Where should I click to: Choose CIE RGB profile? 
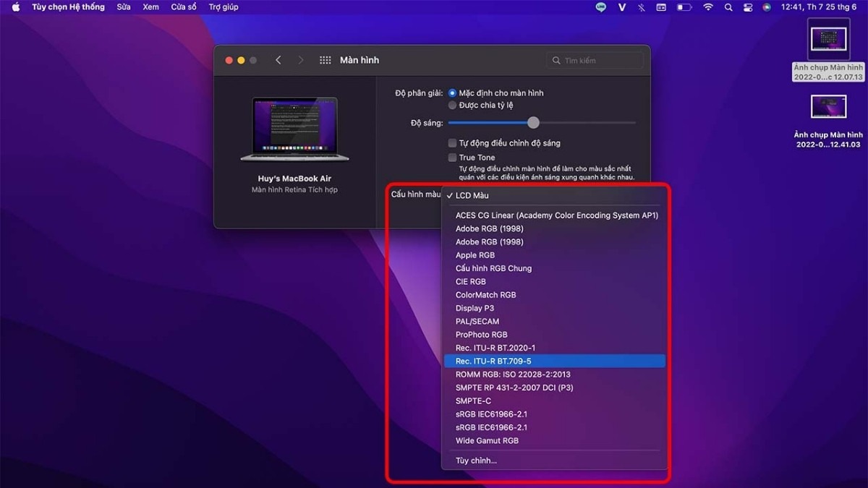tap(555, 282)
